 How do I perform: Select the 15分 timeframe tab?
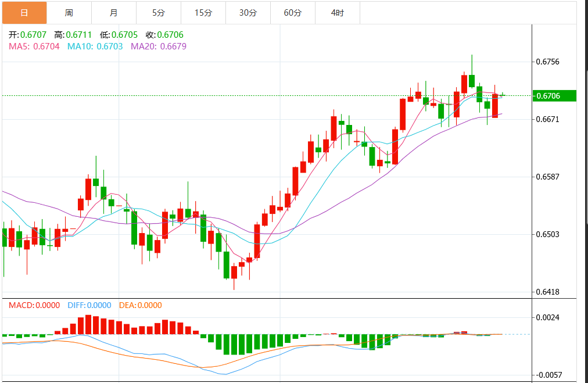[203, 12]
